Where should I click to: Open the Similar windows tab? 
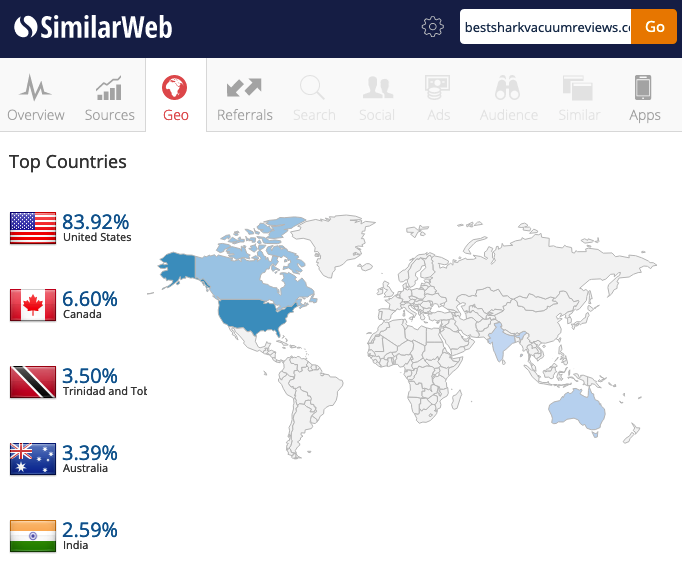tap(579, 97)
